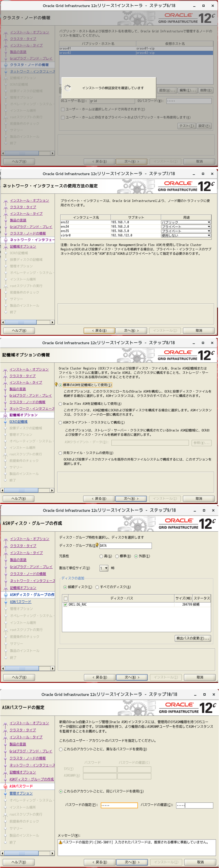
Task: Click 編集(E)... button
Action: tap(187, 90)
